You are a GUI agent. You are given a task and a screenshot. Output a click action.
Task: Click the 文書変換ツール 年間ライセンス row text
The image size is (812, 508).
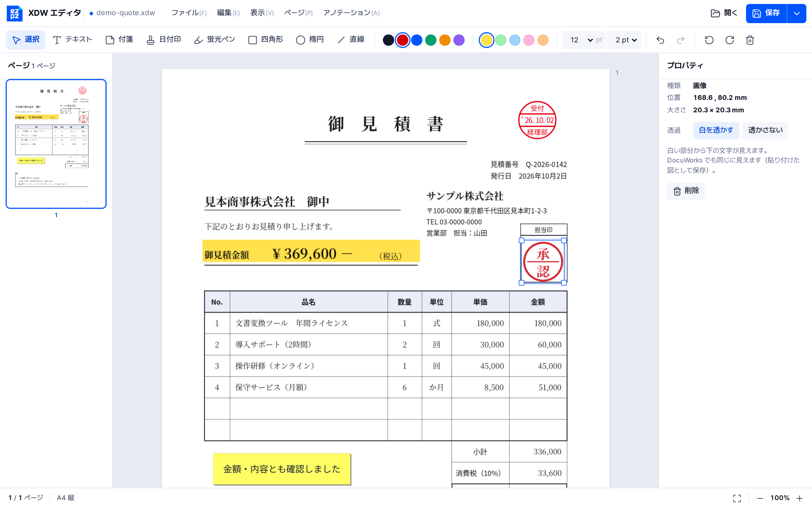click(291, 323)
